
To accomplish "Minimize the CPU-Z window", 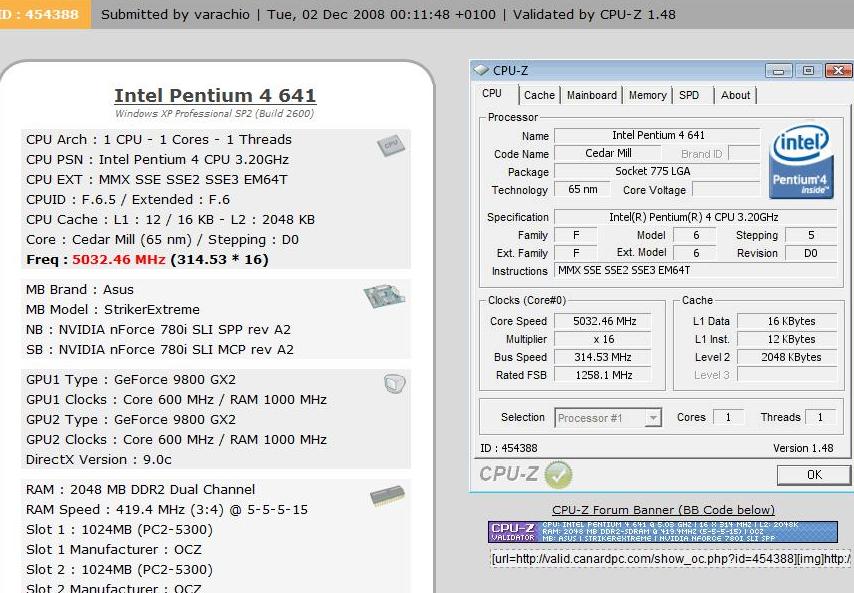I will pos(778,71).
